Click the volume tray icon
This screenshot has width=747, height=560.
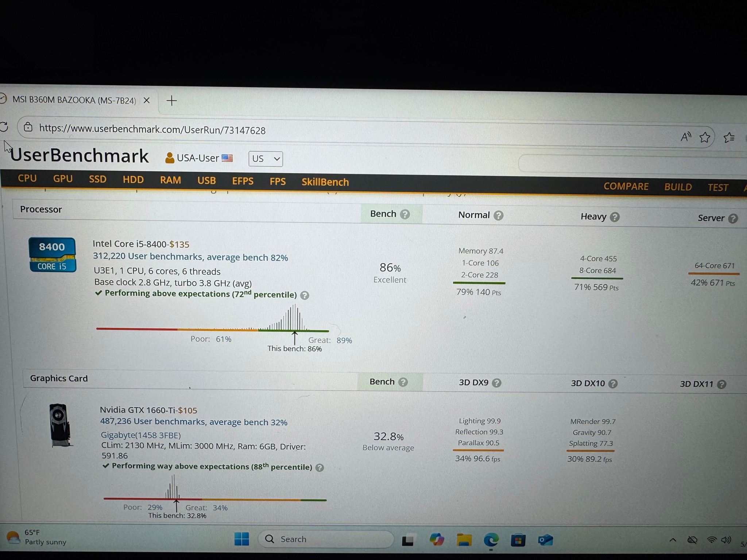point(726,540)
